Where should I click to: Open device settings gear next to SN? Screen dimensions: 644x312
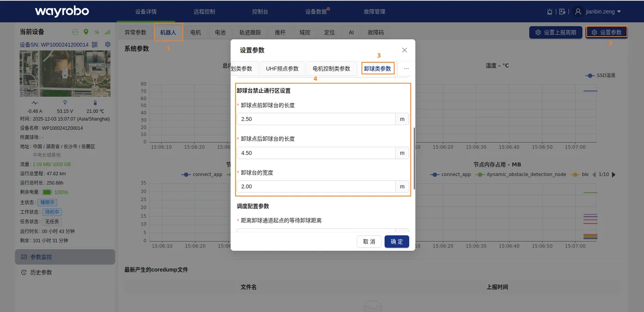(x=108, y=45)
